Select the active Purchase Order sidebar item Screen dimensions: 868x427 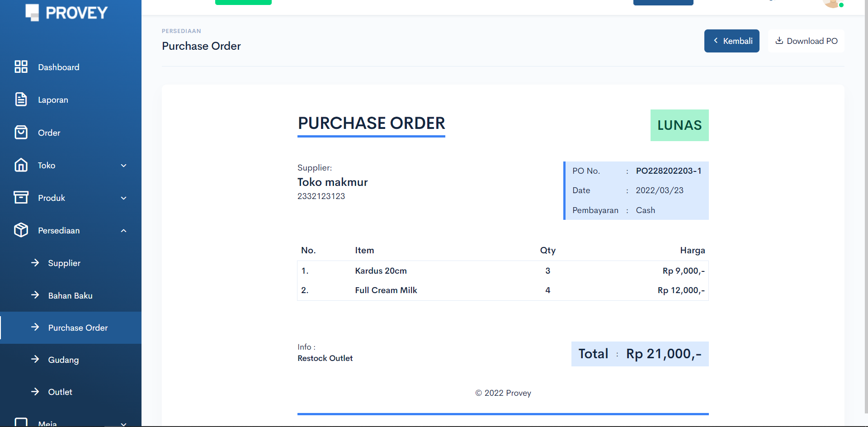click(x=78, y=328)
